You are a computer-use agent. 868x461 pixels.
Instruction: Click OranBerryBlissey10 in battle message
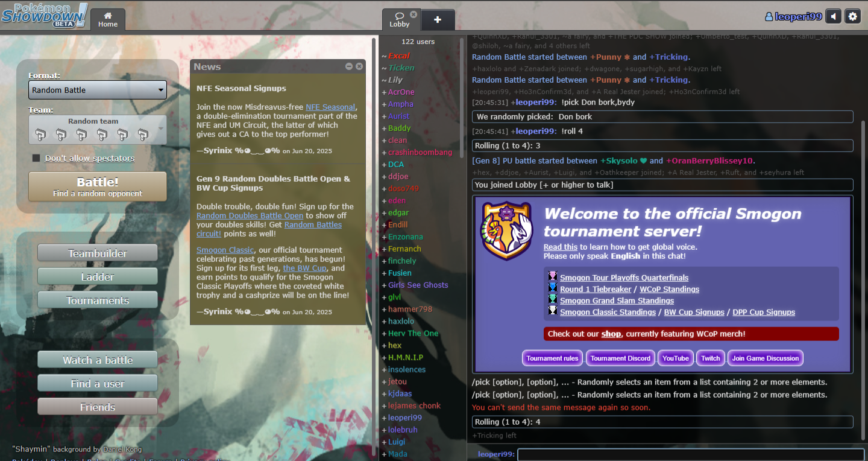point(709,161)
